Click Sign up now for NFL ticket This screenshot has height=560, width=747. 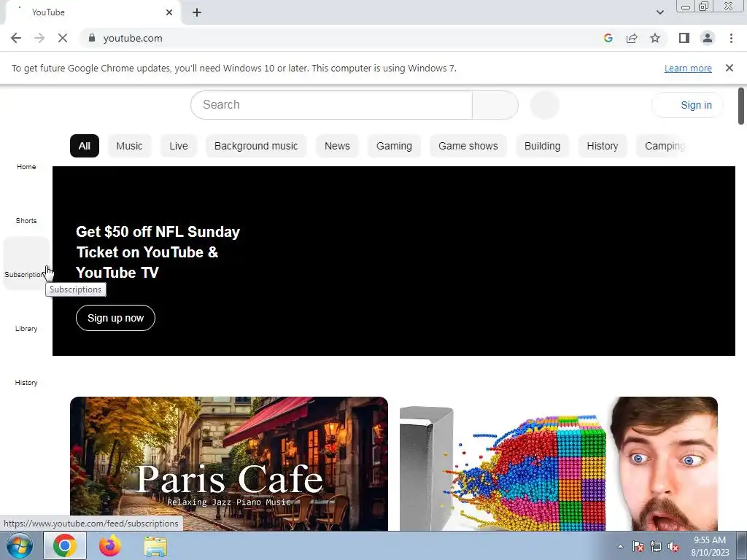pos(115,318)
